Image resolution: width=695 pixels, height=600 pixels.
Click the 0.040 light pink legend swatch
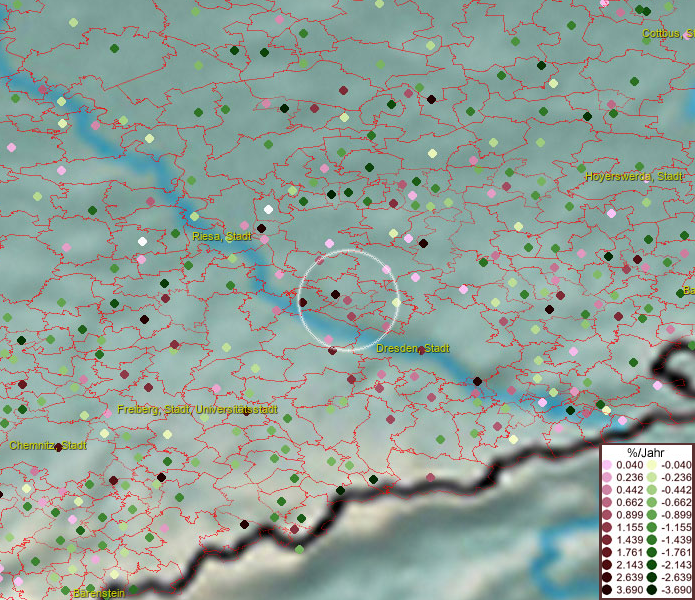click(607, 465)
